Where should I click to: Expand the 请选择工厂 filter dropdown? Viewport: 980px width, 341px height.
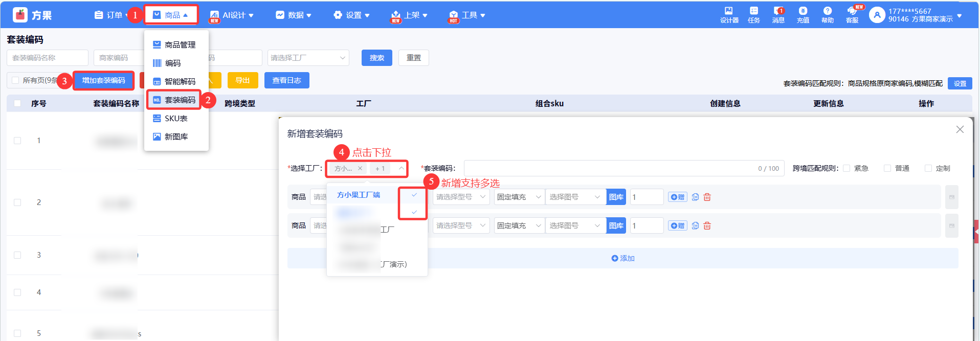click(x=308, y=58)
